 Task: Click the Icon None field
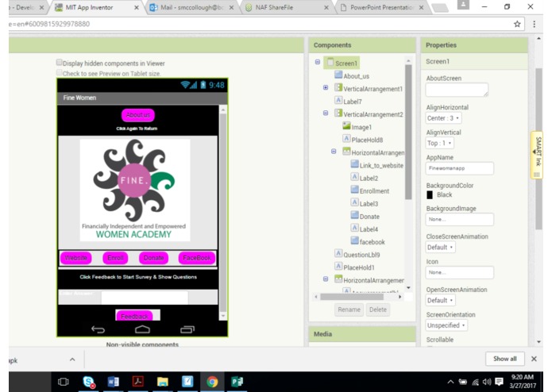(x=459, y=272)
